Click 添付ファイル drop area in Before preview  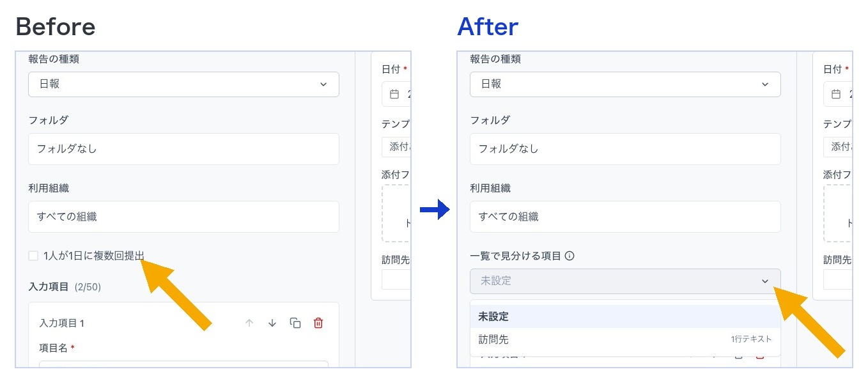[396, 214]
